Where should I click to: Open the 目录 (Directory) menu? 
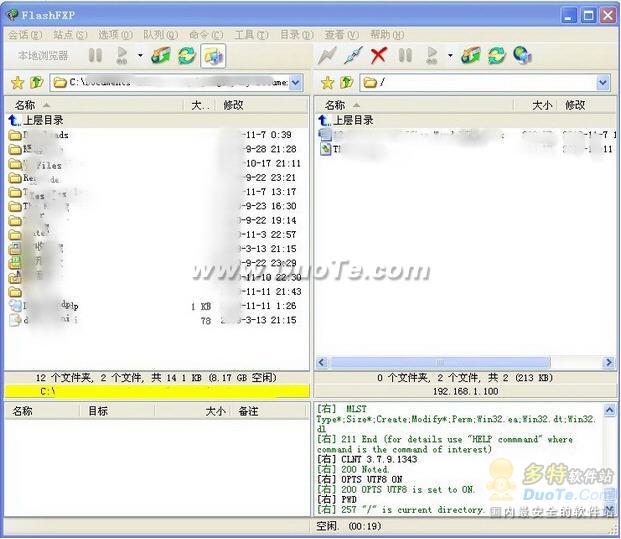297,35
